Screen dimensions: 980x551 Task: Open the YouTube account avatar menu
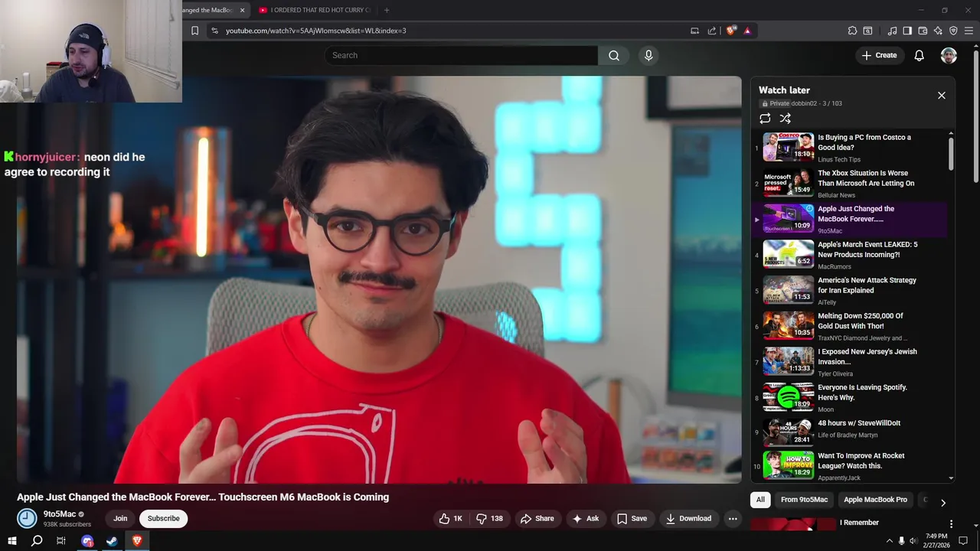(x=949, y=55)
